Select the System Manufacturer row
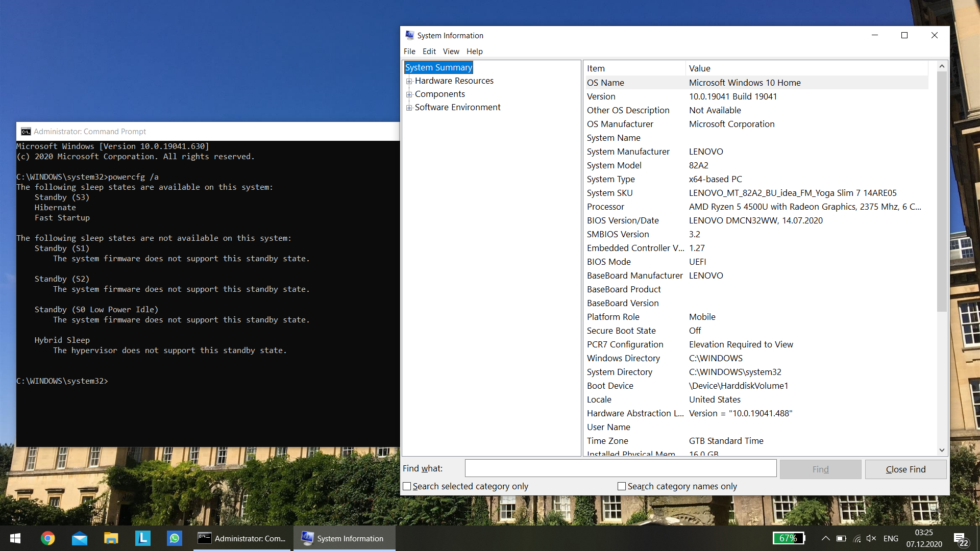This screenshot has width=980, height=551. point(756,152)
